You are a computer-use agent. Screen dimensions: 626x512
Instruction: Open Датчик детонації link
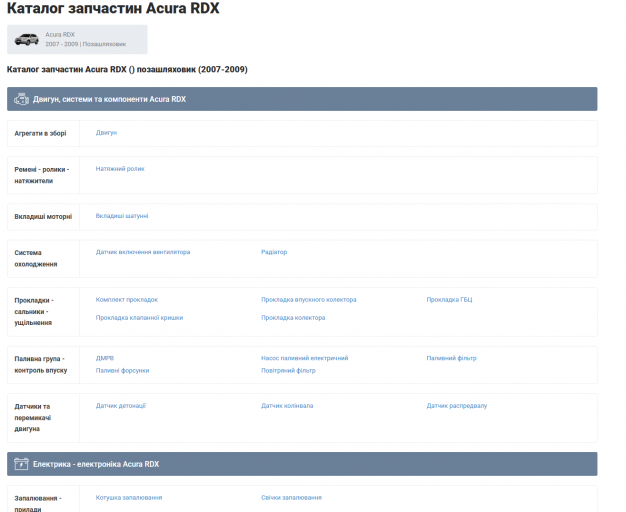121,406
